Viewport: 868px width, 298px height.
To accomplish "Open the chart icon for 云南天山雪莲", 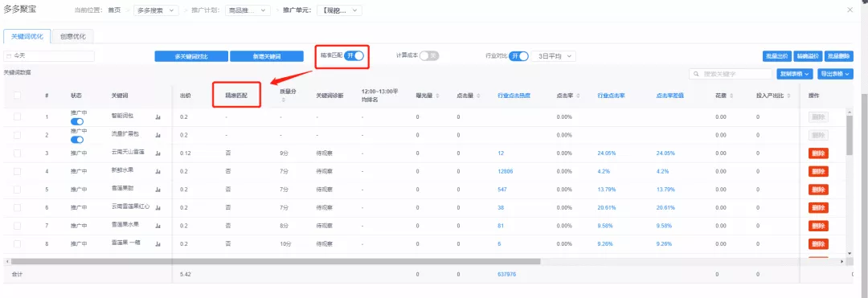I will (x=158, y=153).
